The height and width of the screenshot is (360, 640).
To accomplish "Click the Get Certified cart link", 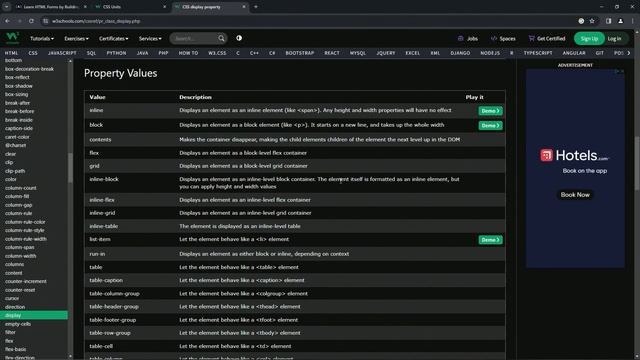I will pyautogui.click(x=547, y=38).
